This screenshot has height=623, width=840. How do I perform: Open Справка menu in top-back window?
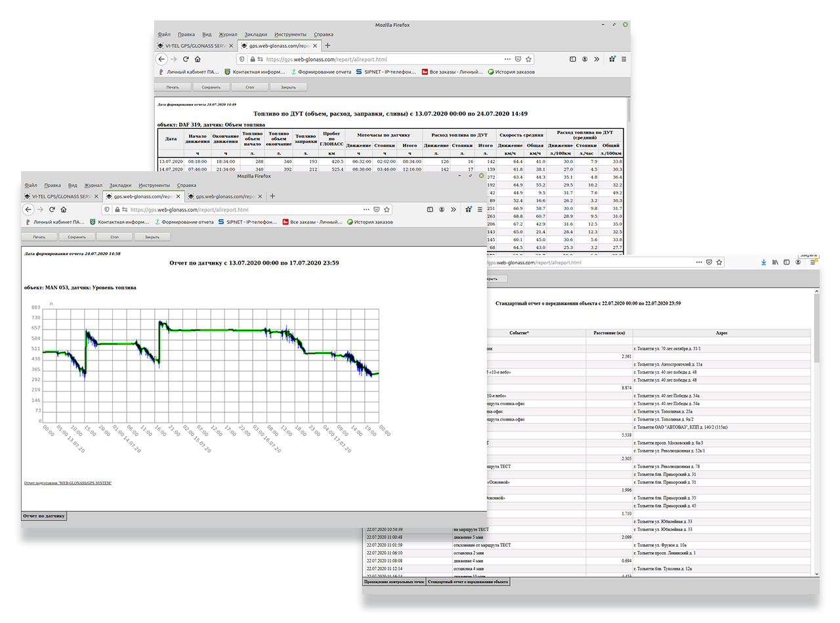coord(324,34)
